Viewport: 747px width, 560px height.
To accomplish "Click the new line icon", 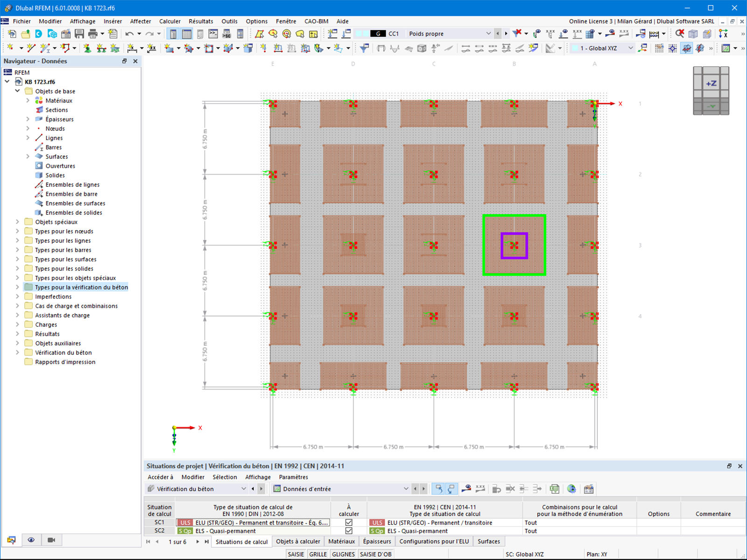I will click(31, 48).
